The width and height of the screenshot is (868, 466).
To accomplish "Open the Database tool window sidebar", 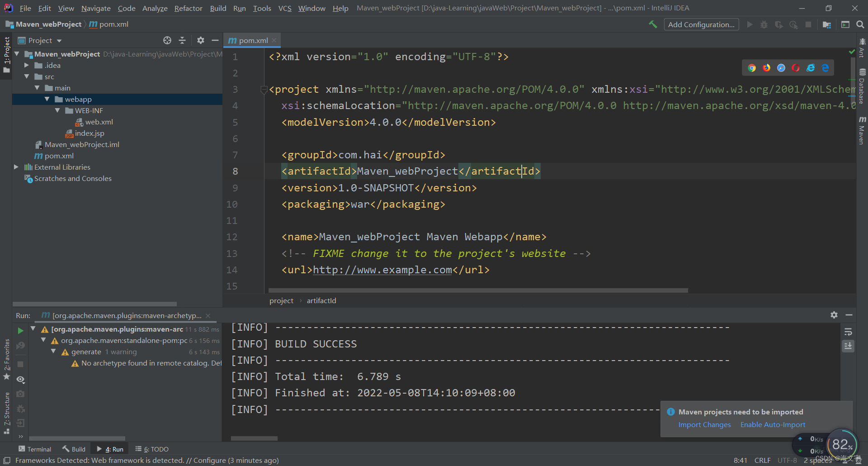I will click(862, 86).
